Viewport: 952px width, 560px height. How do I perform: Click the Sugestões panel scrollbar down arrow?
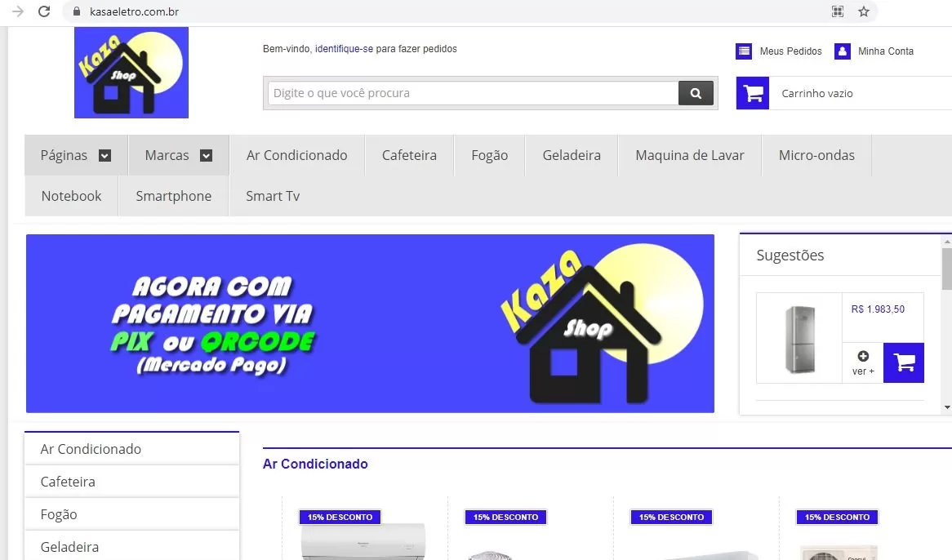pos(947,407)
